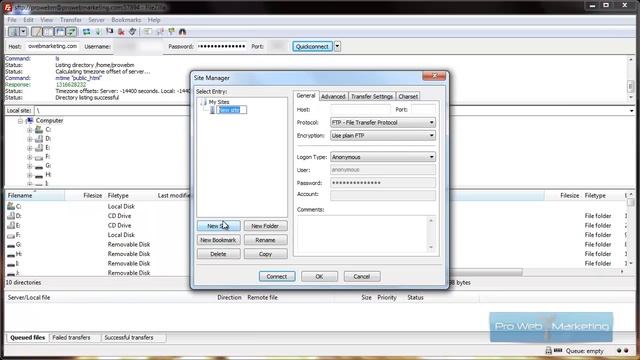Select the Computer icon in local tree
The width and height of the screenshot is (640, 360).
pos(29,120)
